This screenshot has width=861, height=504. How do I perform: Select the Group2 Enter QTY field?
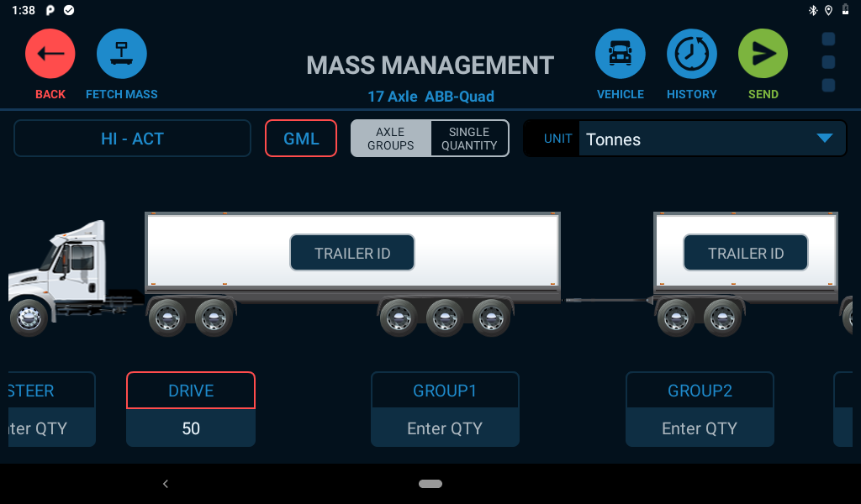pyautogui.click(x=700, y=428)
